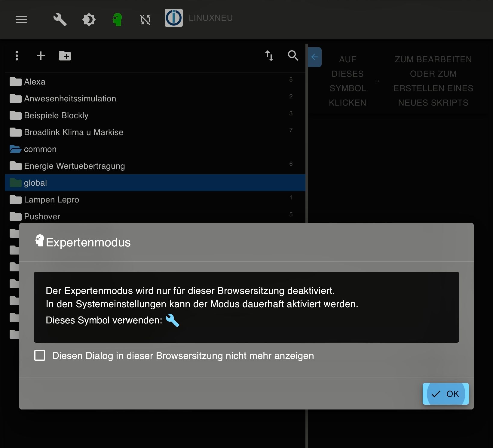The image size is (493, 448).
Task: Toggle the dark theme brightness icon
Action: 89,20
